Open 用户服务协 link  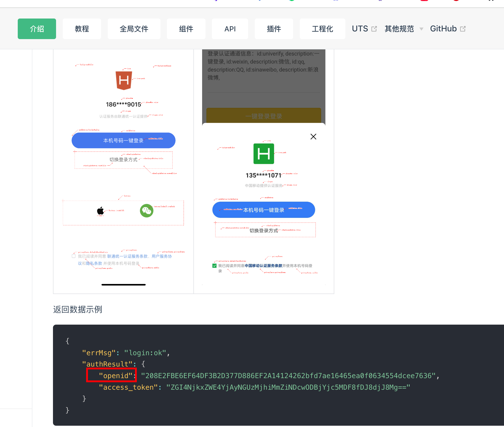pyautogui.click(x=161, y=256)
